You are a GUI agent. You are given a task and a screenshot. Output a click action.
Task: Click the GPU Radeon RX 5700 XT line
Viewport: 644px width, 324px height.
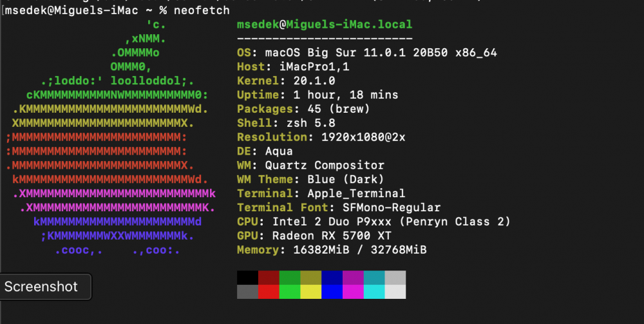[314, 236]
